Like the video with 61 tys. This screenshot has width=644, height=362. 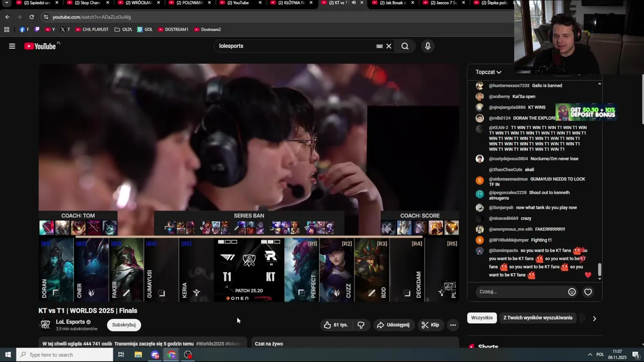tap(336, 325)
